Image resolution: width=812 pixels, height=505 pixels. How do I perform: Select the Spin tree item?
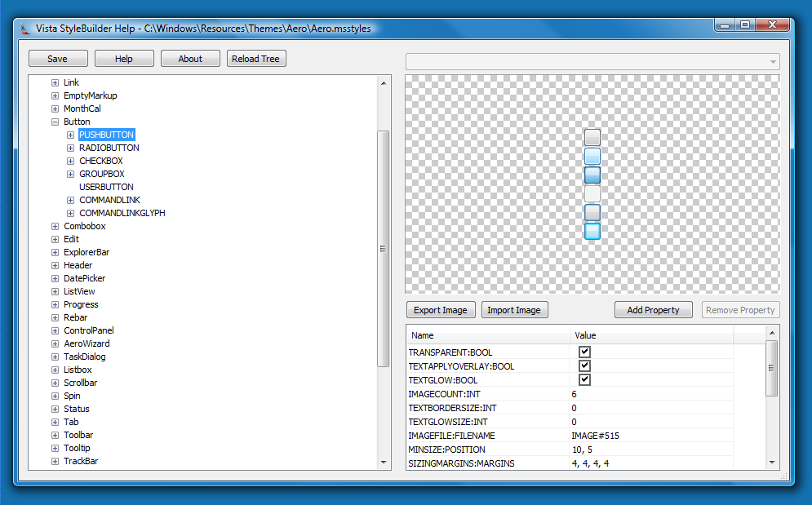(x=72, y=396)
